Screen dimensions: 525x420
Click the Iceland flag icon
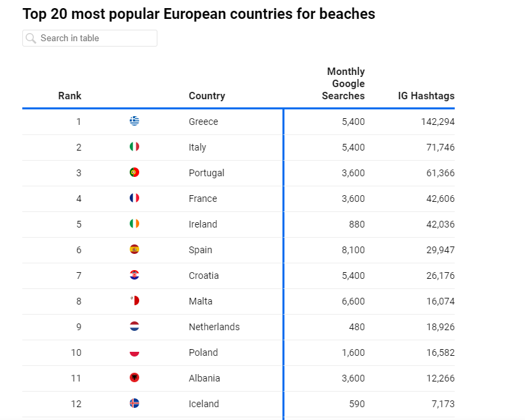coord(134,403)
